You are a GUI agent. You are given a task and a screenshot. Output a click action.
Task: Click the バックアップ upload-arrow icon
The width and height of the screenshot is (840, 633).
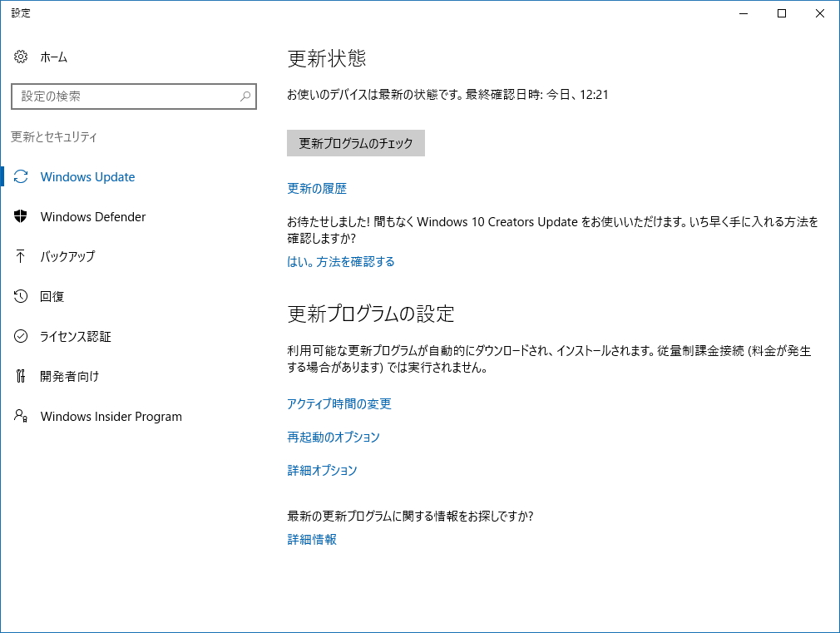[21, 256]
